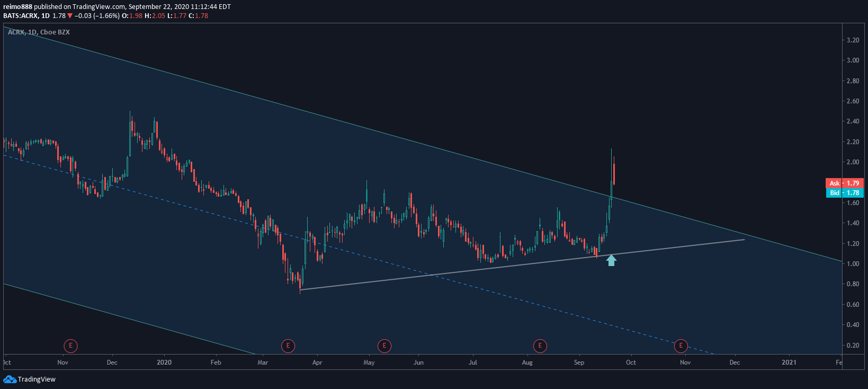Open the earnings marker near May 2020
The image size is (868, 389).
pyautogui.click(x=384, y=346)
